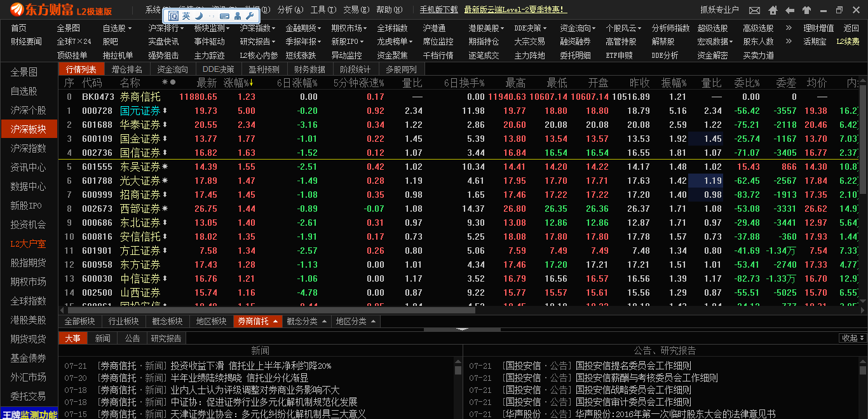This screenshot has height=419, width=868.
Task: Open 沪深个股 in left sidebar
Action: [x=28, y=111]
